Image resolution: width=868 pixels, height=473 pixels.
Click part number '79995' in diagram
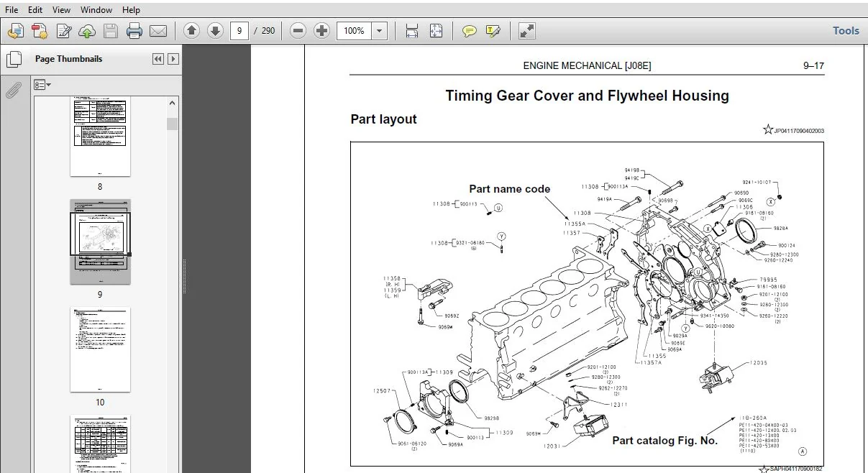point(768,280)
